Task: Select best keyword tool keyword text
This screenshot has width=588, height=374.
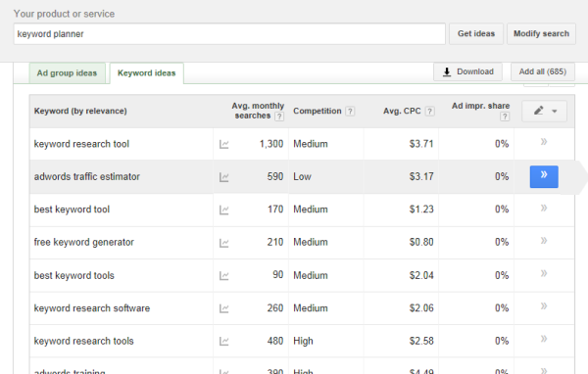Action: [72, 210]
